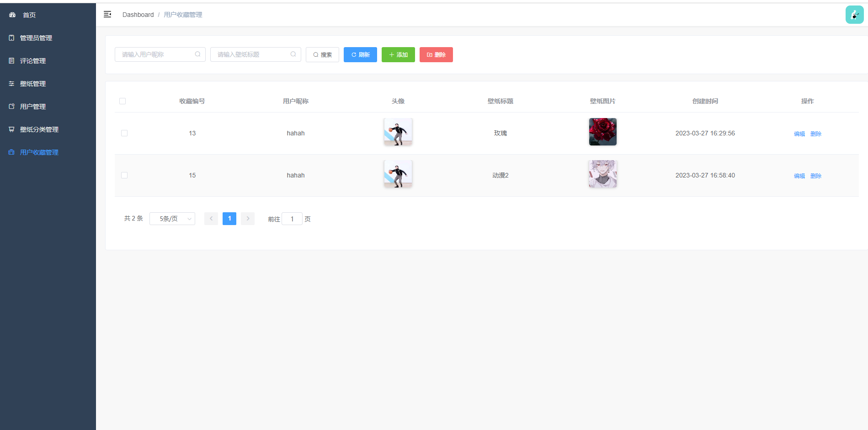Click the user avatar icon in top right
The height and width of the screenshot is (430, 868).
854,15
